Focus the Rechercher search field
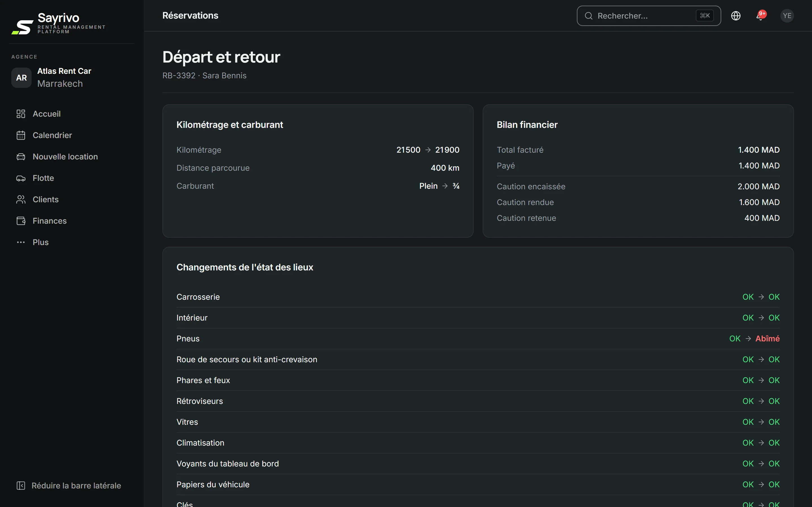This screenshot has width=812, height=507. tap(648, 16)
